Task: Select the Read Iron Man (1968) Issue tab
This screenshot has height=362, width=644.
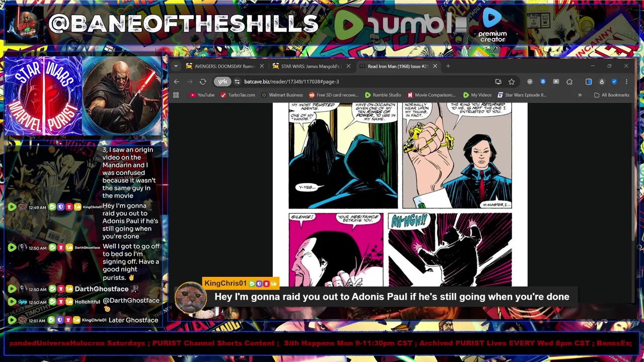Action: click(397, 66)
